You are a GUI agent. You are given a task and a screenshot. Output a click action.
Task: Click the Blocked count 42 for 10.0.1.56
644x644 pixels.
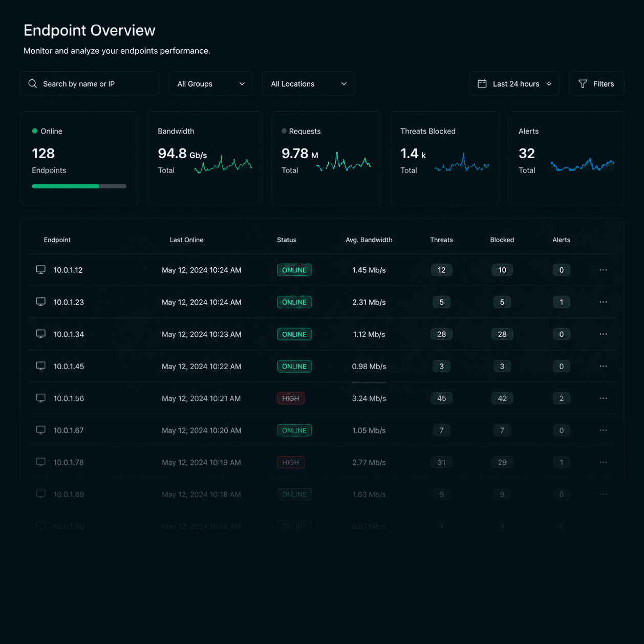pos(502,398)
